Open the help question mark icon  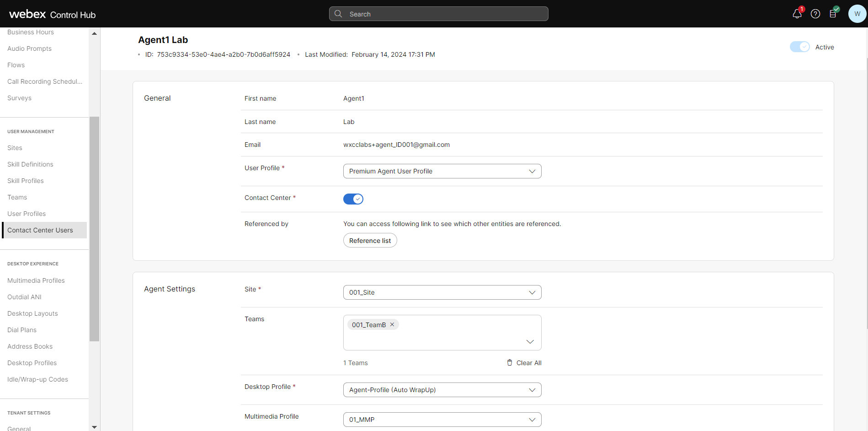pos(815,14)
